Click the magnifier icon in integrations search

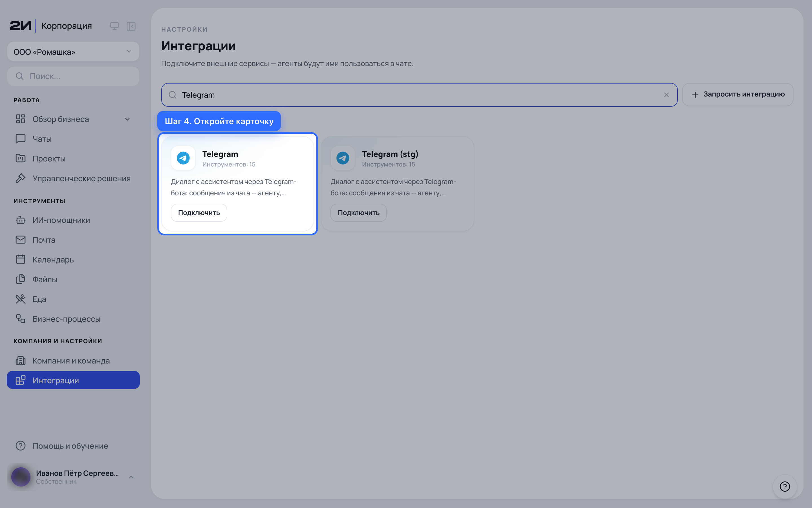pos(173,95)
